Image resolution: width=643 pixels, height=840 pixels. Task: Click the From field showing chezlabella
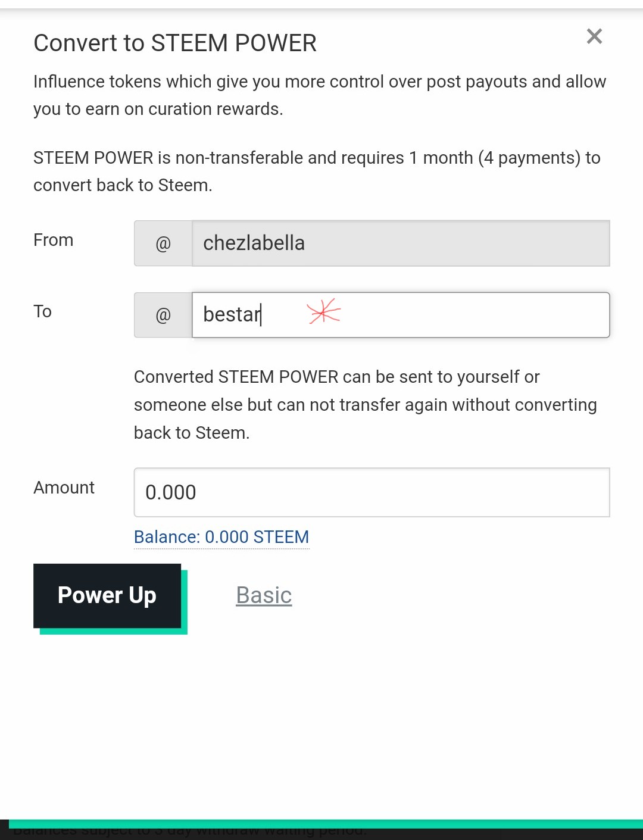coord(400,243)
